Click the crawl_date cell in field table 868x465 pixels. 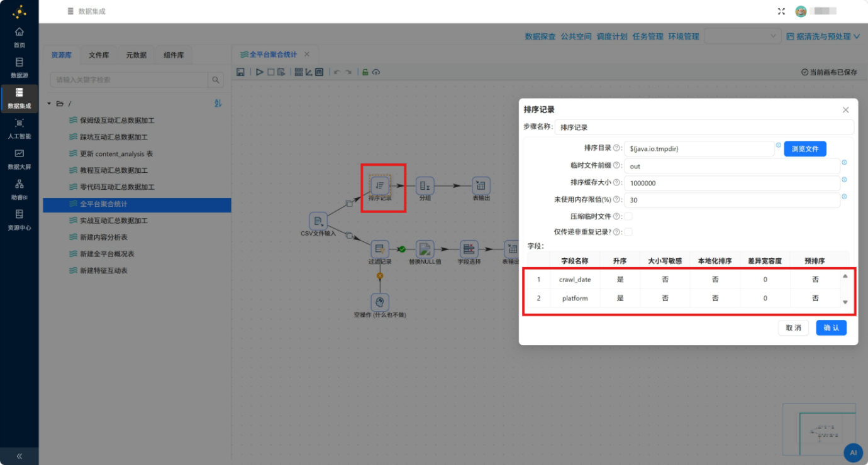pos(575,280)
